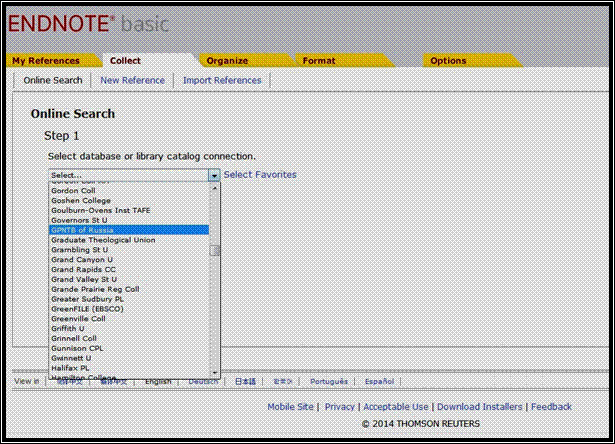Image resolution: width=615 pixels, height=444 pixels.
Task: Open the Download Installers link
Action: point(480,407)
